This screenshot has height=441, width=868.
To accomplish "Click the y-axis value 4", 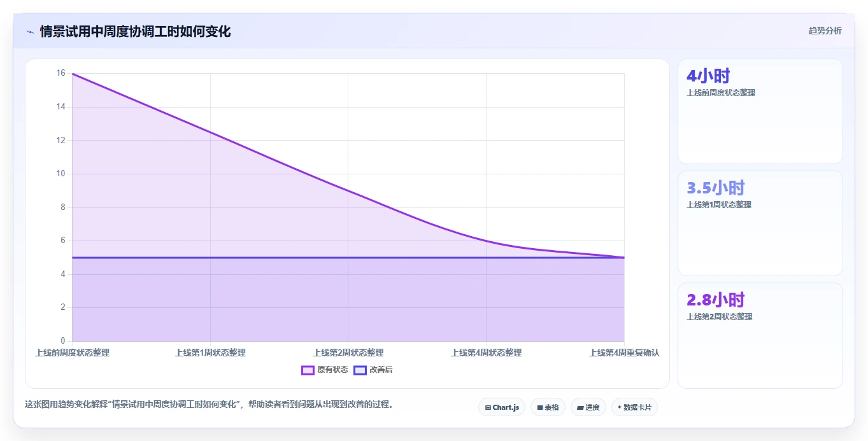I will tap(62, 274).
